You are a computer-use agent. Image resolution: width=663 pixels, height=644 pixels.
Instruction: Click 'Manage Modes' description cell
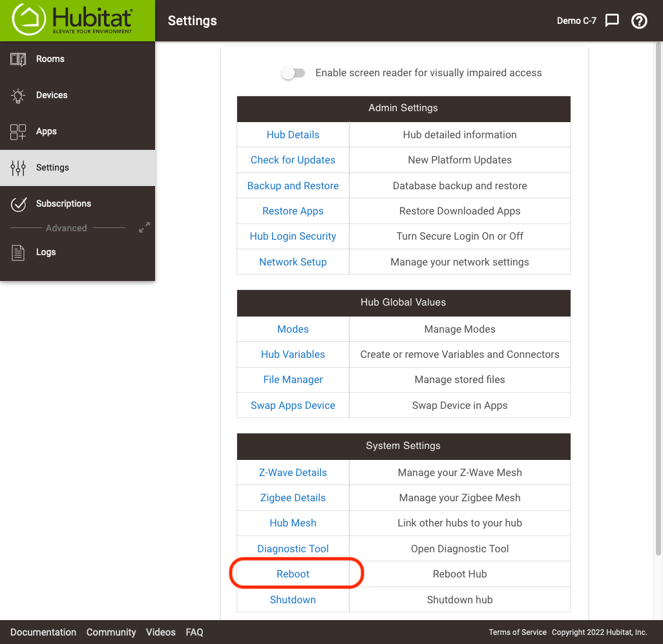pyautogui.click(x=459, y=329)
